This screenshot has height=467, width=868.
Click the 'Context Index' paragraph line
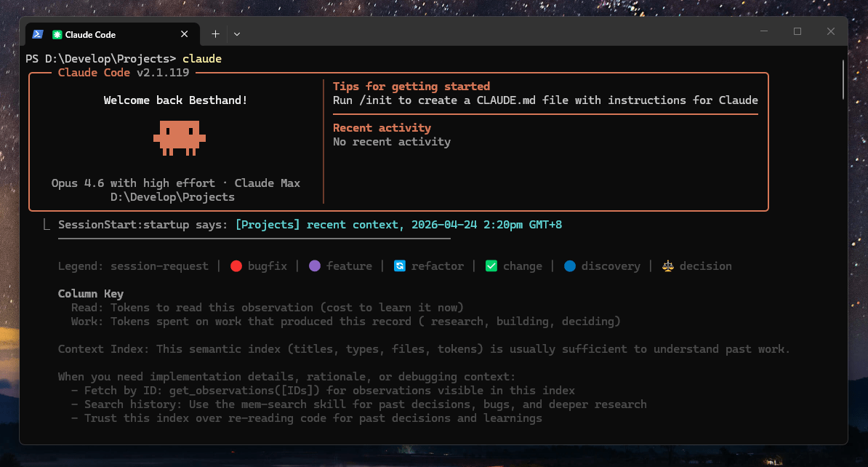point(424,349)
